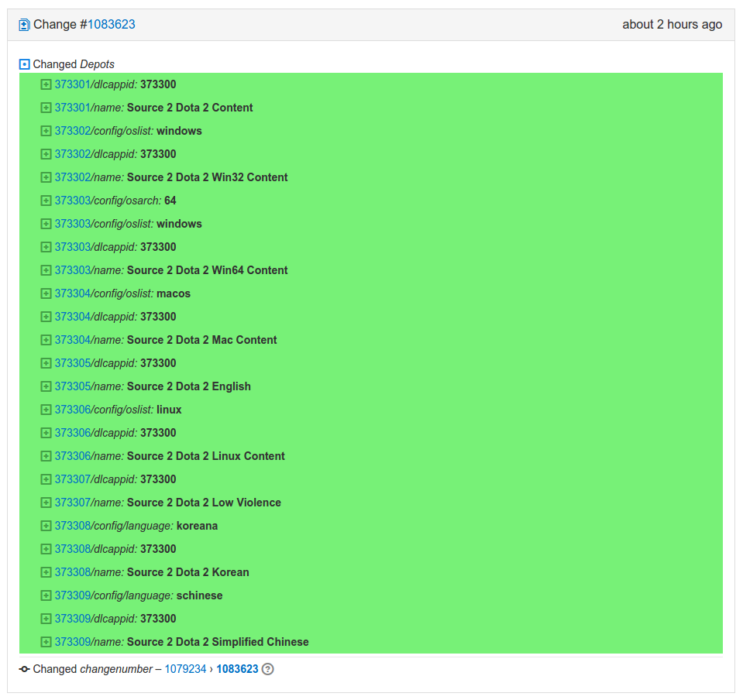743x700 pixels.
Task: Click the 'Source 2 Dota 2 Low Violence' value
Action: click(205, 503)
